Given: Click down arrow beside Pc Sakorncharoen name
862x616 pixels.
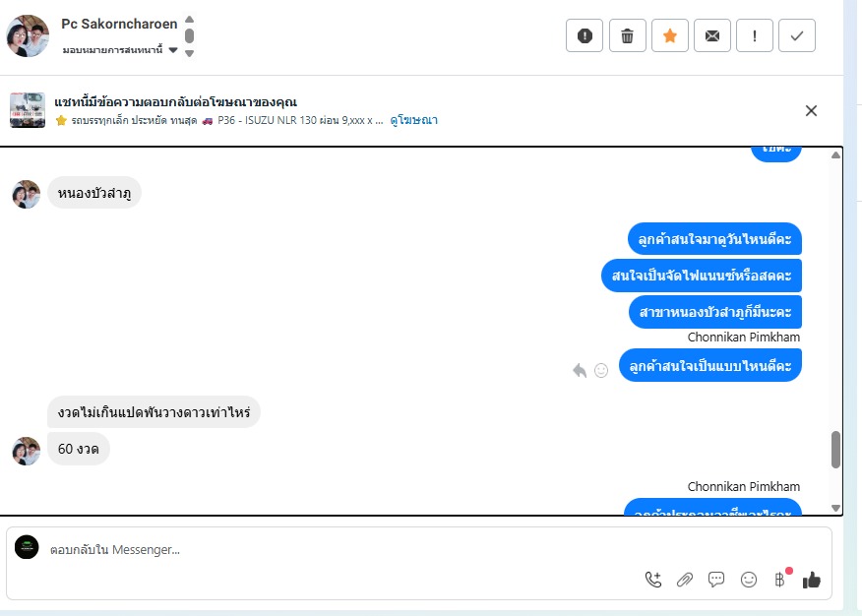Looking at the screenshot, I should [x=189, y=53].
